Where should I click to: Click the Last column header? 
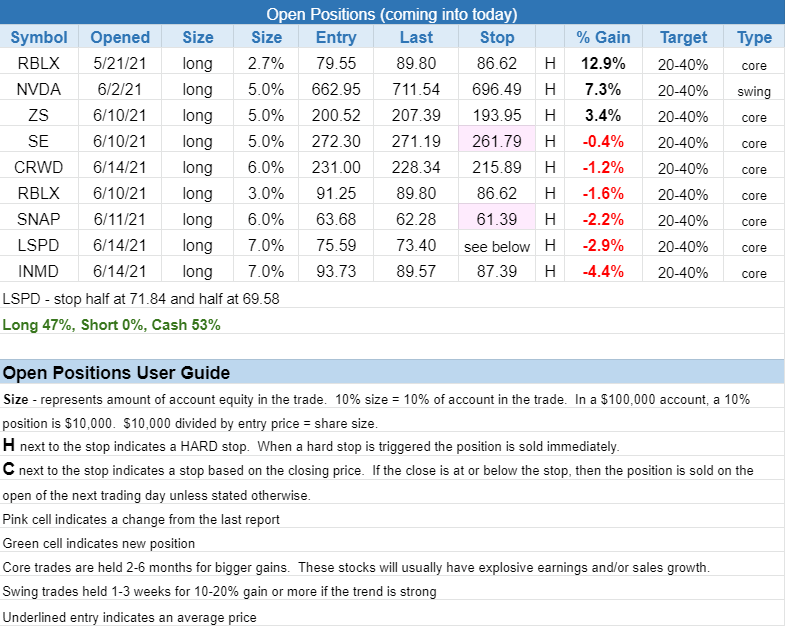point(416,37)
